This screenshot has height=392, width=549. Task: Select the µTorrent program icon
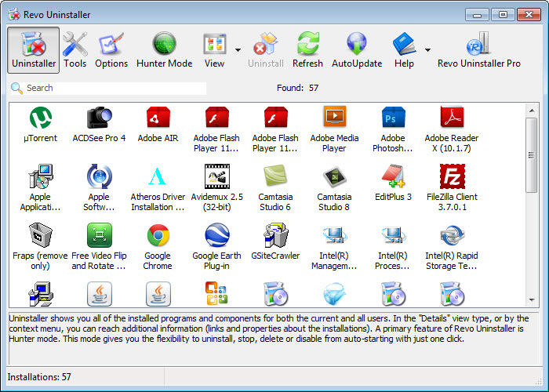click(x=40, y=118)
